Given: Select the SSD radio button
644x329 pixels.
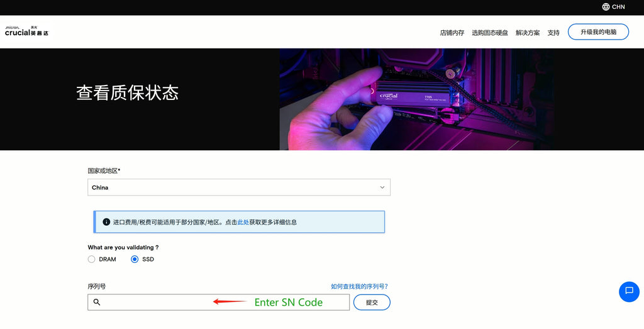Looking at the screenshot, I should click(135, 259).
